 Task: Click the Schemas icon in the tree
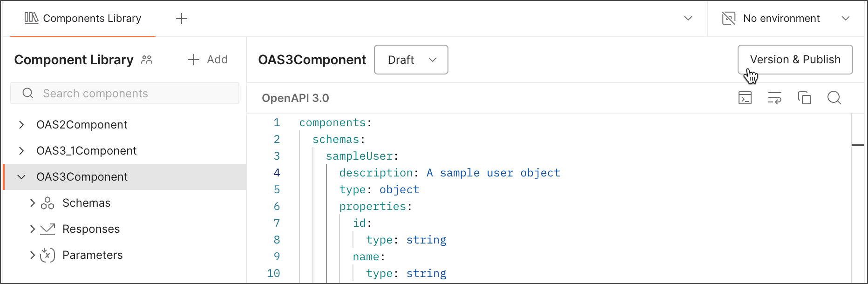coord(47,203)
